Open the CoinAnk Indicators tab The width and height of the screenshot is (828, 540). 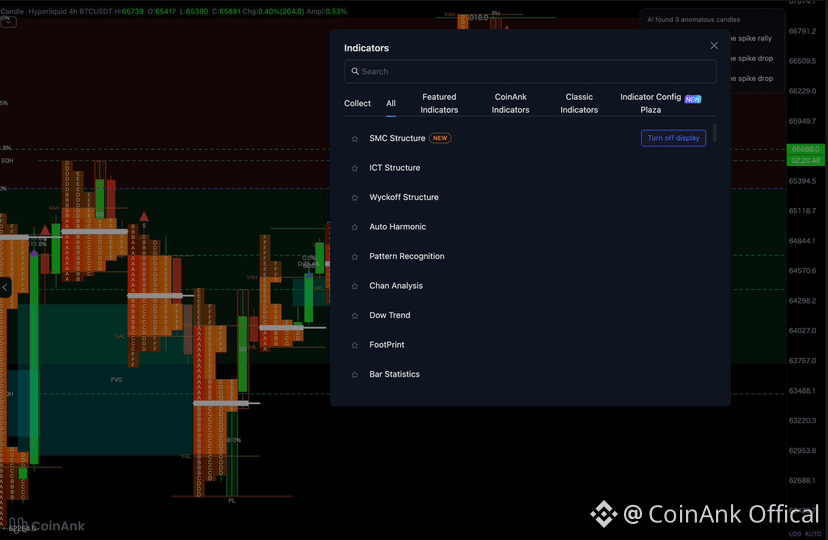(x=511, y=103)
